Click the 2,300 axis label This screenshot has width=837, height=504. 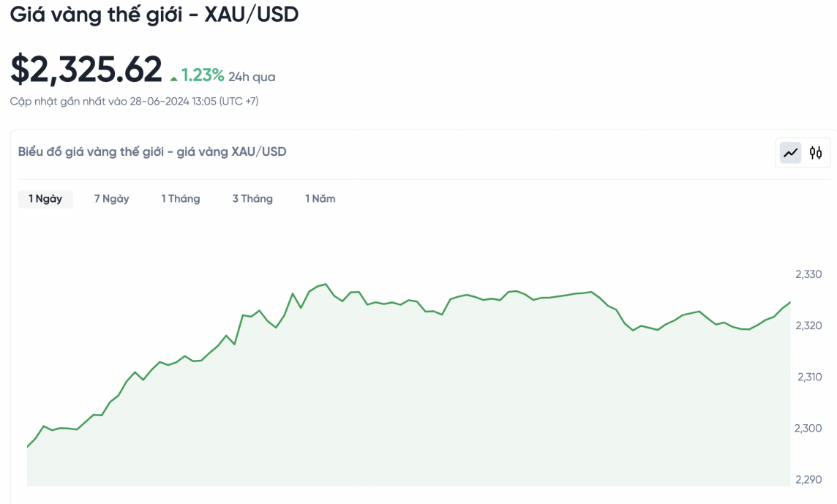coord(808,428)
